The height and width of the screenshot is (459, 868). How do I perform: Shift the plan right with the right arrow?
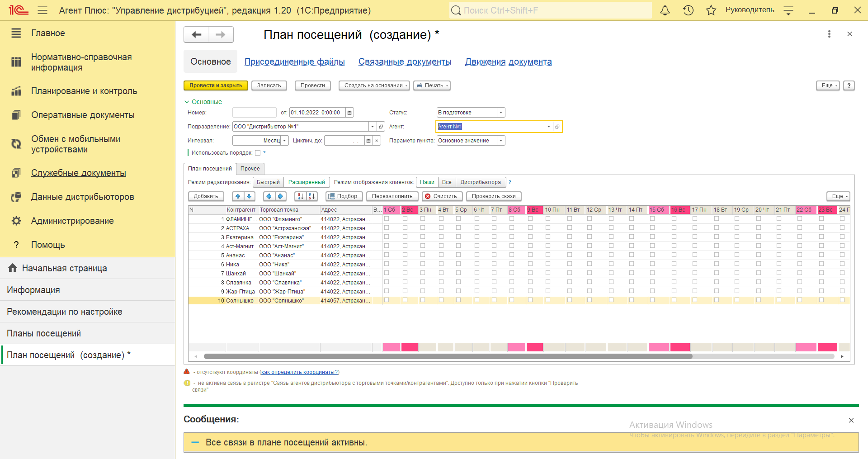click(281, 196)
